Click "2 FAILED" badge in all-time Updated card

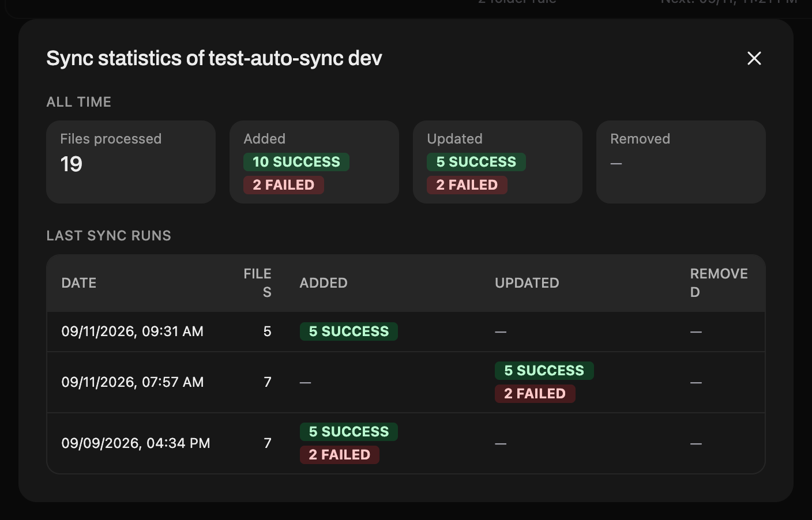point(467,185)
